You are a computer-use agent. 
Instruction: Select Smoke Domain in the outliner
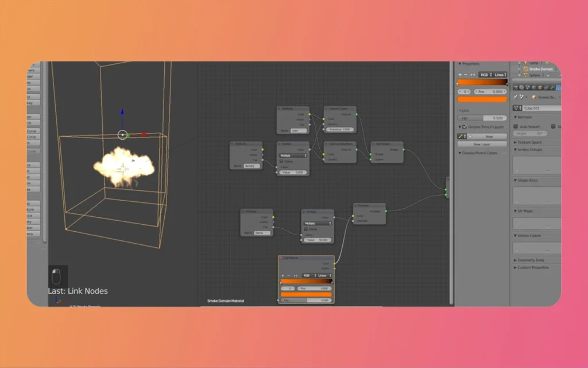tap(541, 69)
